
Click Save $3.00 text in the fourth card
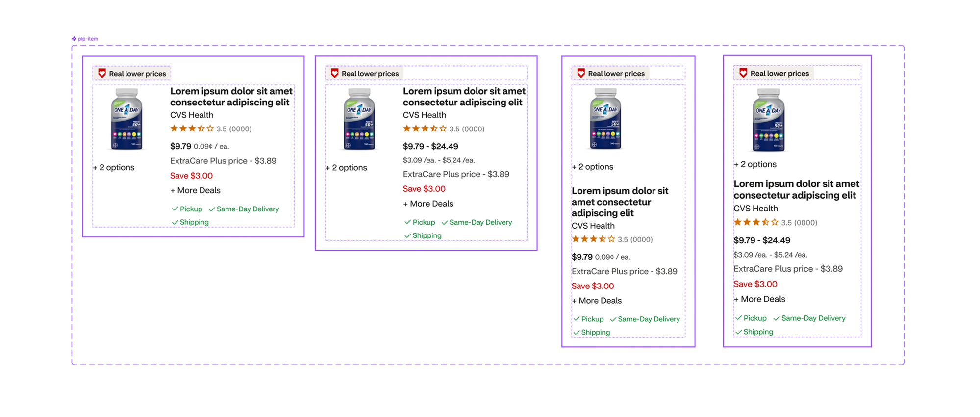[x=755, y=284]
